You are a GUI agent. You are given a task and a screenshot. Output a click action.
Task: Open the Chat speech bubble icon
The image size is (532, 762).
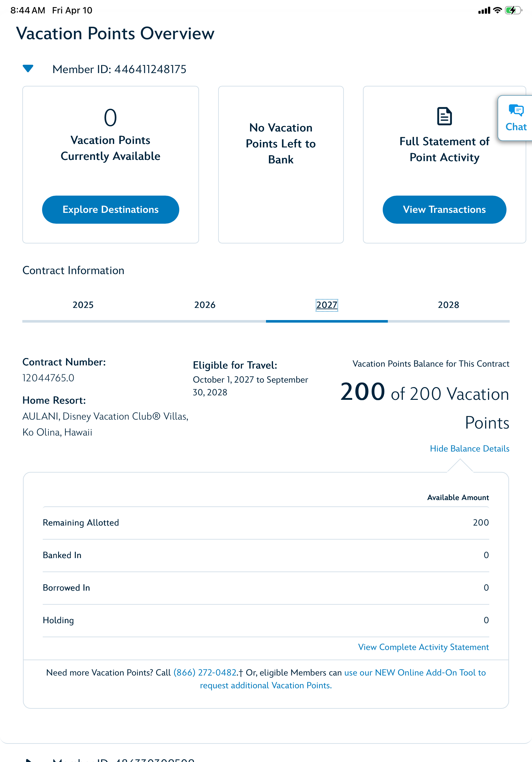516,110
